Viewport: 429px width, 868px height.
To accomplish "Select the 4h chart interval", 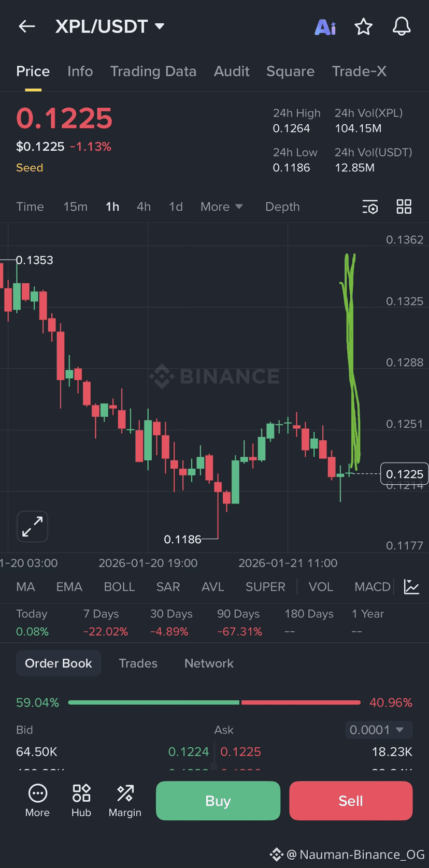I will click(x=144, y=207).
